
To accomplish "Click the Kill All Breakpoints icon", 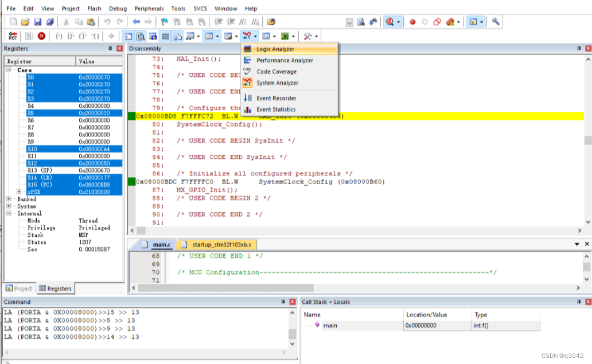I will 450,22.
